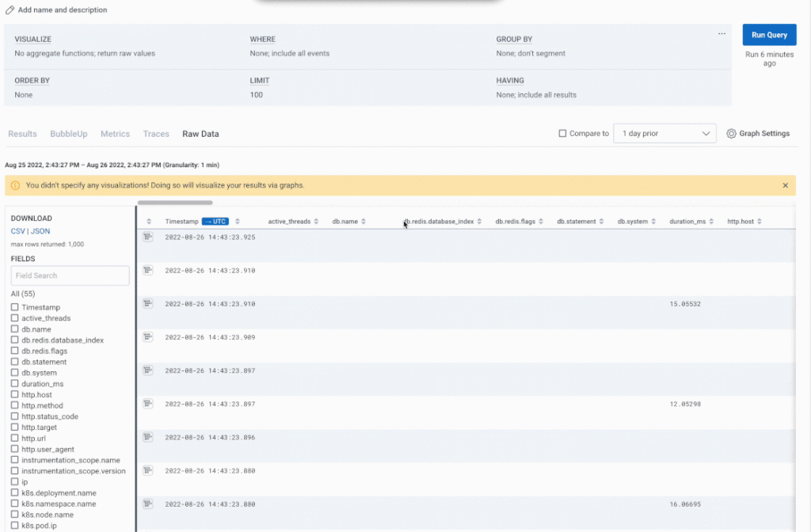
Task: Dismiss the yellow visualization warning banner
Action: click(785, 184)
